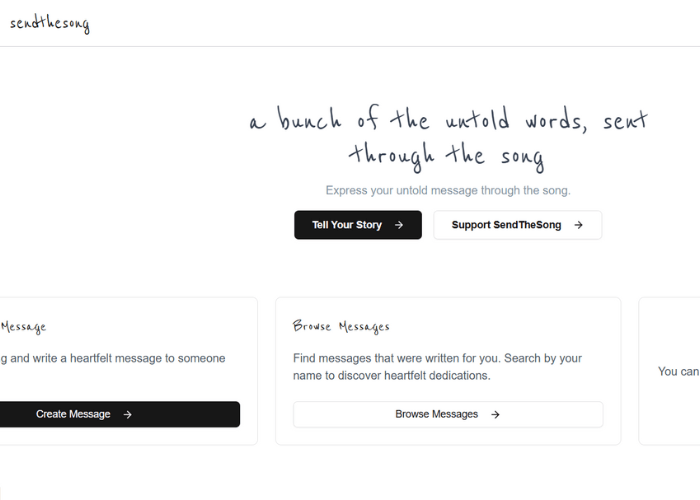This screenshot has width=700, height=500.
Task: Click the first line of the handwritten headline
Action: 448,122
